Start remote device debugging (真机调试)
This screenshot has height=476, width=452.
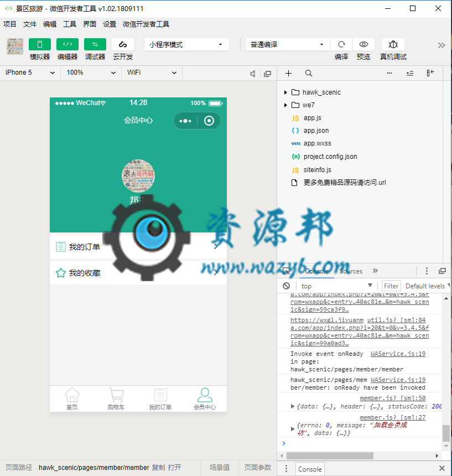click(393, 44)
